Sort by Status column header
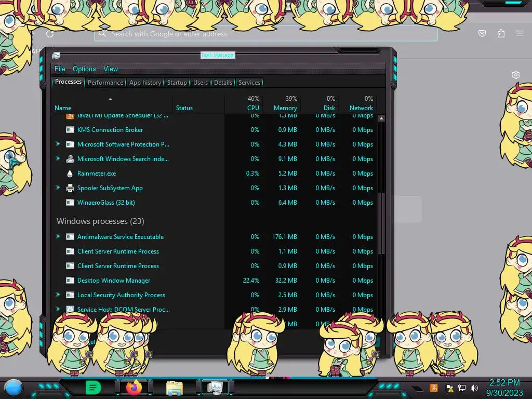 pyautogui.click(x=184, y=108)
